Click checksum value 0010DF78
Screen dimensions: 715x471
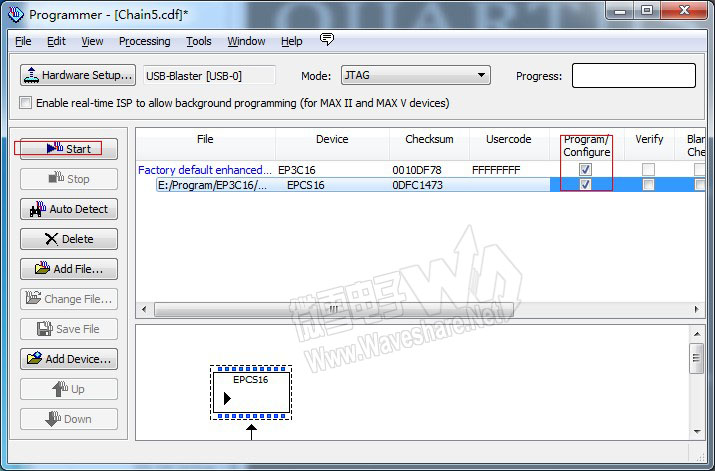click(417, 170)
